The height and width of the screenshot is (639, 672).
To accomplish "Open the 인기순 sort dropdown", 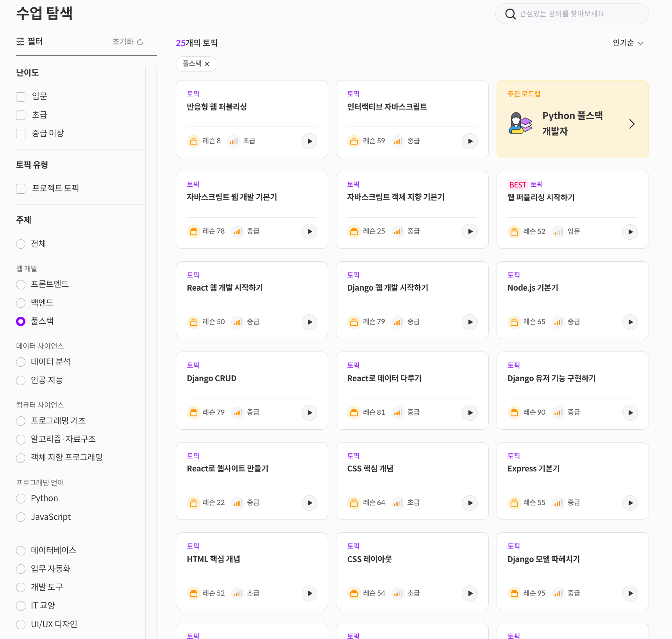I will [628, 43].
